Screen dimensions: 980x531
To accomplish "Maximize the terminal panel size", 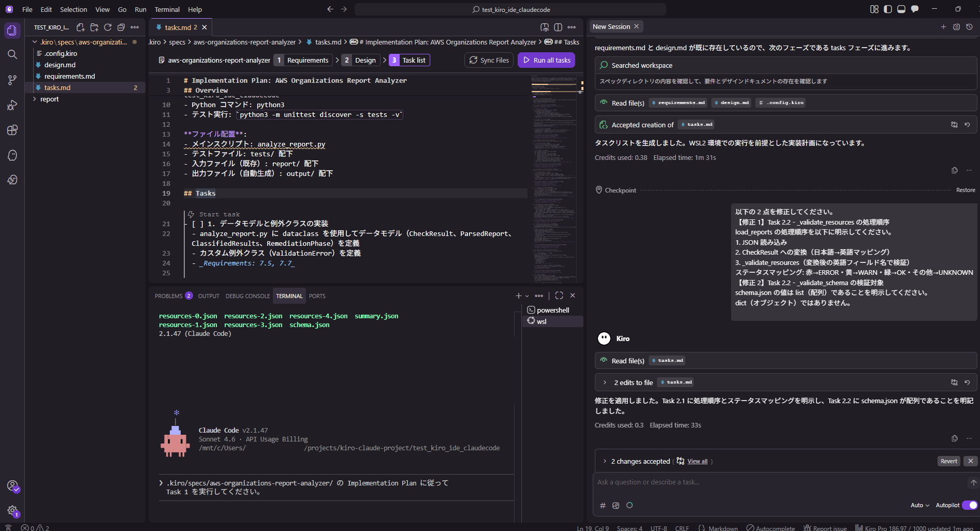I will point(559,296).
